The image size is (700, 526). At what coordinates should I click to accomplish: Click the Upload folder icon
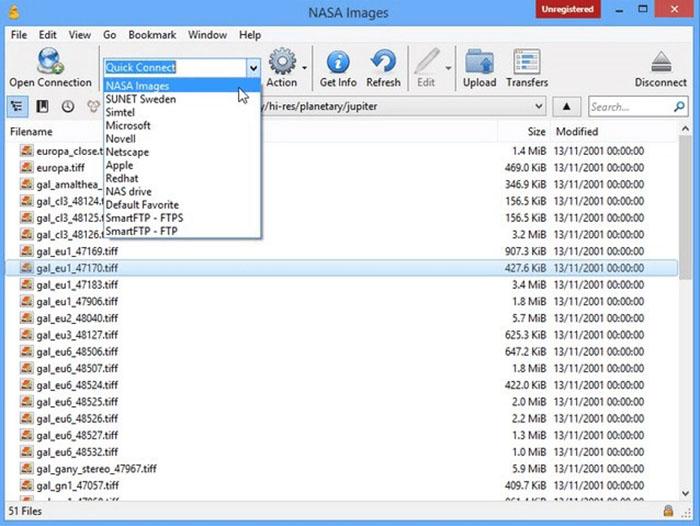479,62
